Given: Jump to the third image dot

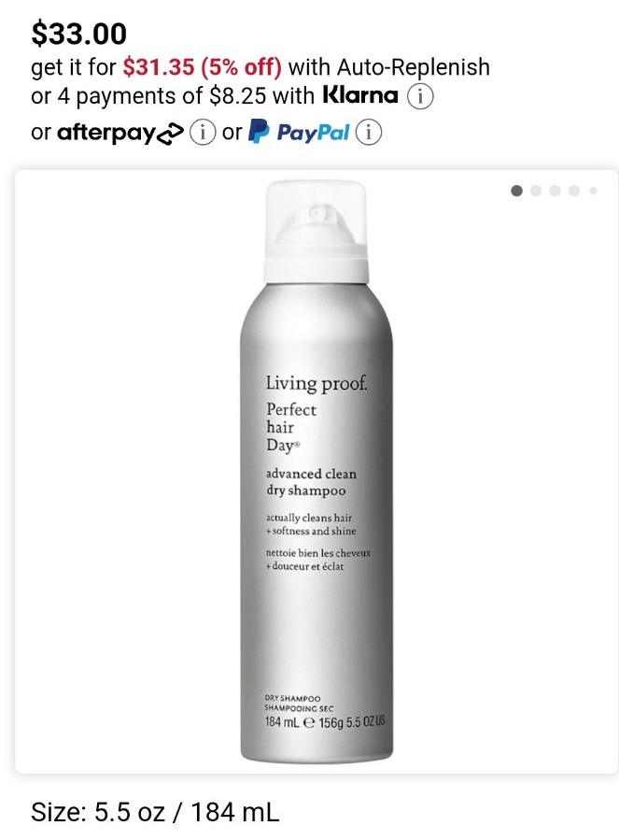Looking at the screenshot, I should (556, 191).
